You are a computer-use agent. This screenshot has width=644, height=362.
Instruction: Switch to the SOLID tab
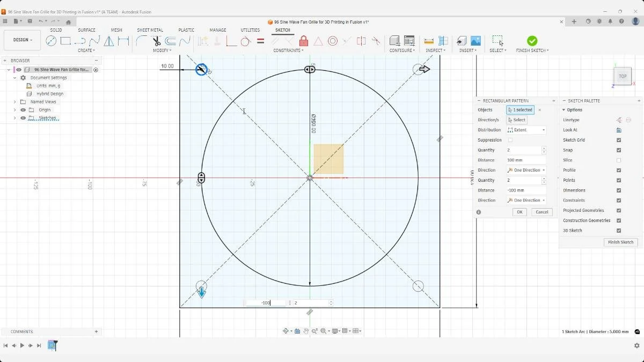pyautogui.click(x=56, y=30)
